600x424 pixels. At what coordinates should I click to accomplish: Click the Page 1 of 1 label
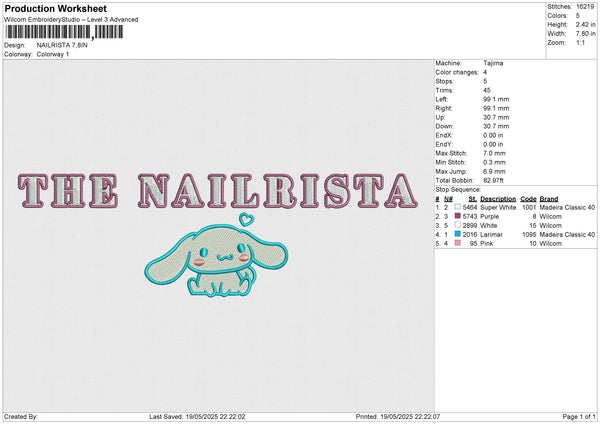[x=579, y=416]
